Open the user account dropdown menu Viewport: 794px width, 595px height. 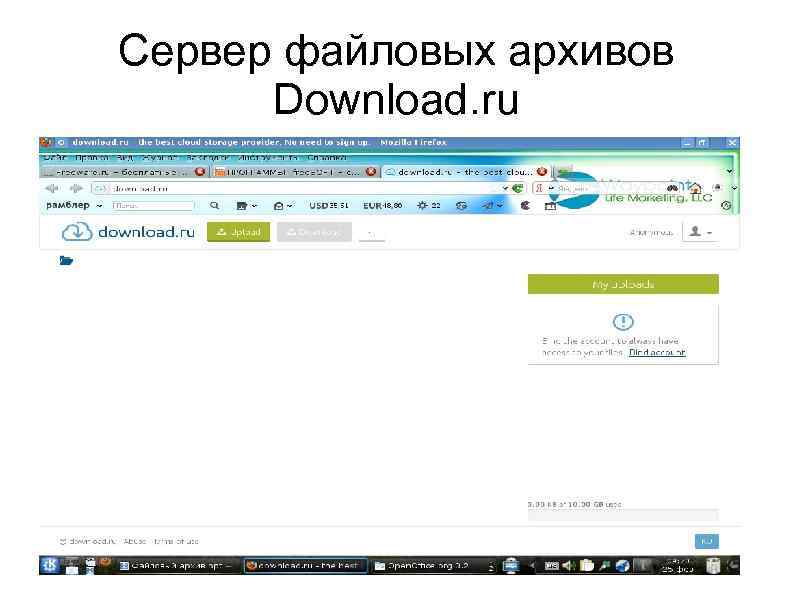[x=701, y=232]
